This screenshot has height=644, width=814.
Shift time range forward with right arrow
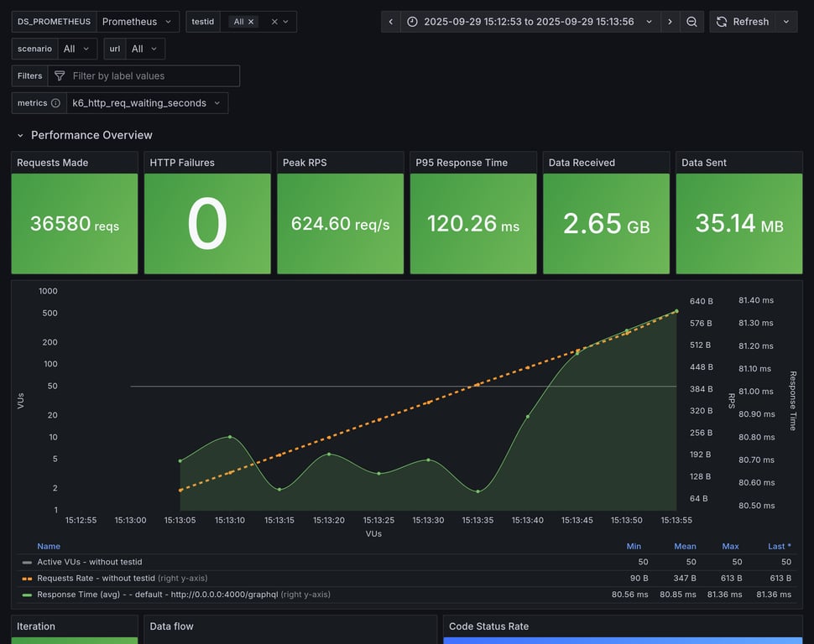click(x=670, y=22)
